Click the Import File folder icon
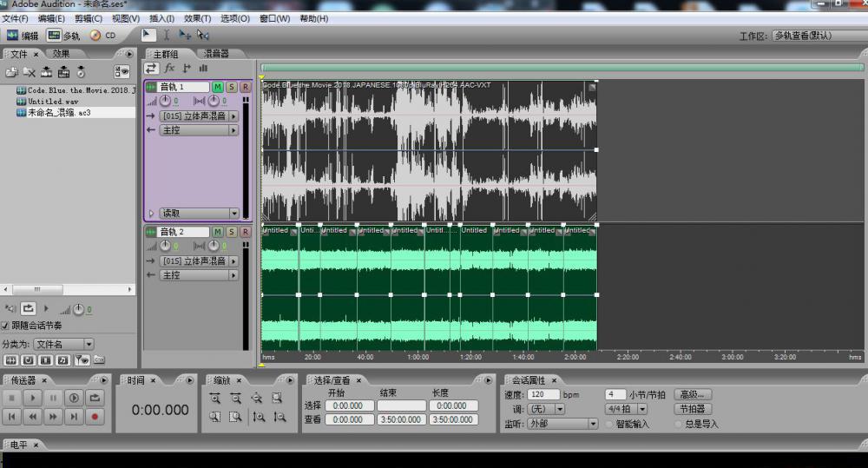This screenshot has height=468, width=868. pos(11,72)
